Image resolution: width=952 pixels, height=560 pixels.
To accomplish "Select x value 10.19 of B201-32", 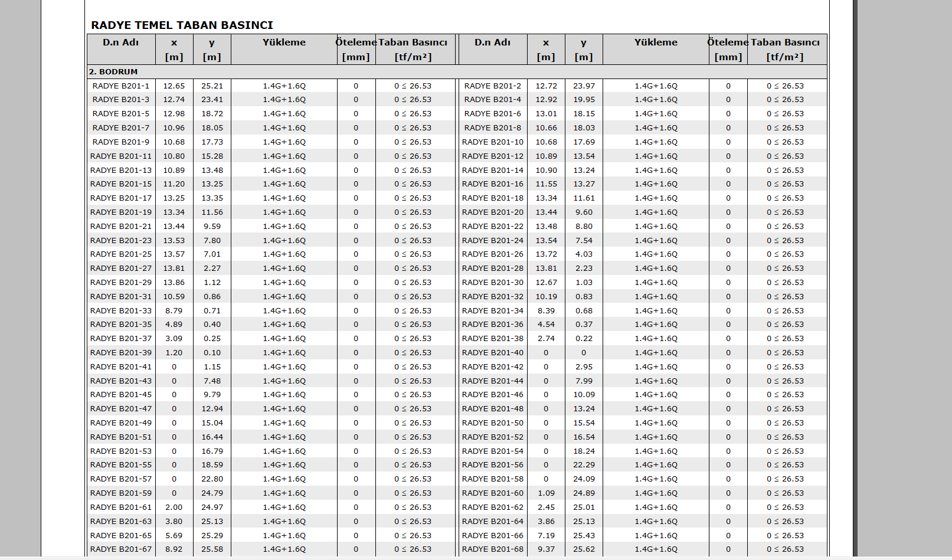I will pos(547,296).
